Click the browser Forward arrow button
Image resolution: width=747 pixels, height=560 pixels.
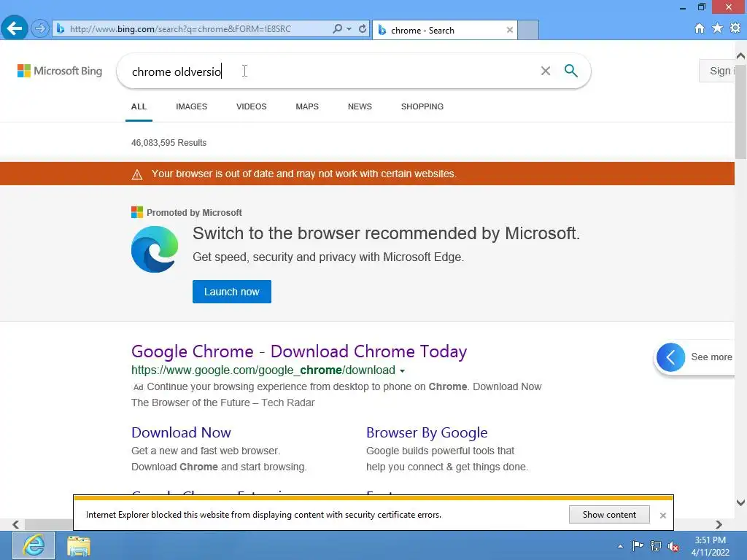click(x=40, y=28)
